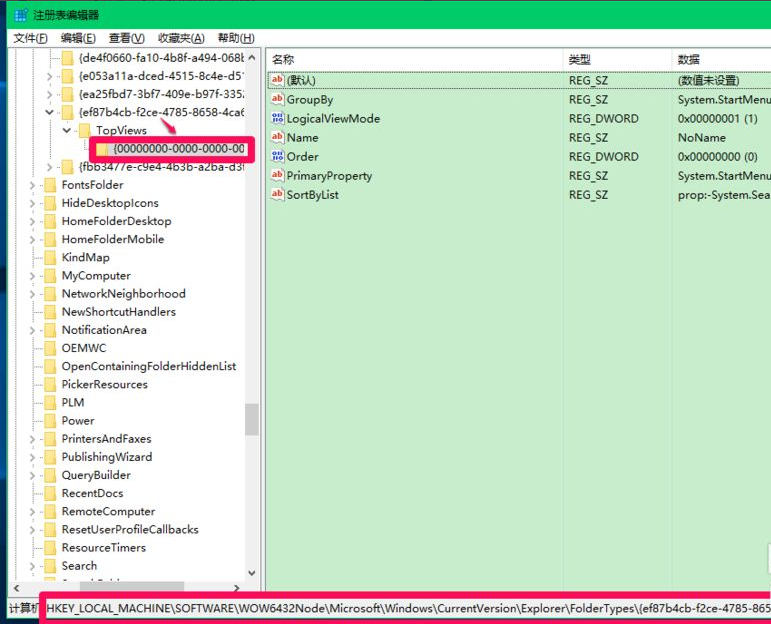Click the 类型 column header
Screen dimensions: 771x624
pos(580,59)
